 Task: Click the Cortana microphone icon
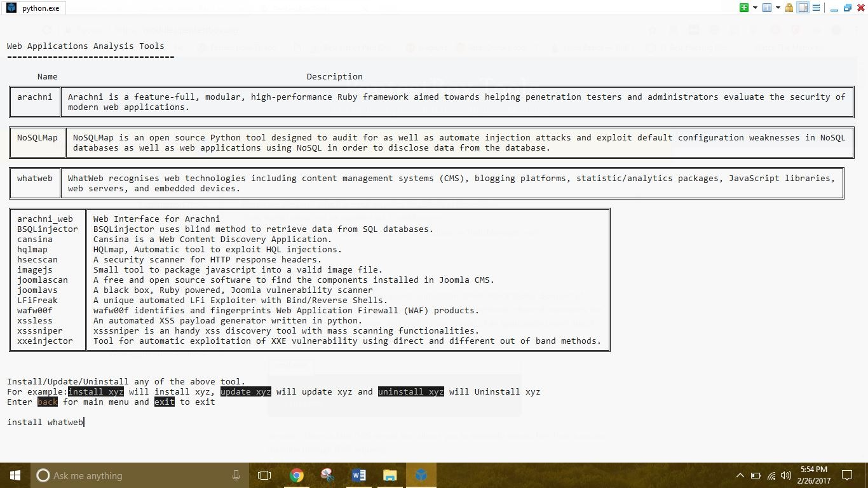point(236,475)
